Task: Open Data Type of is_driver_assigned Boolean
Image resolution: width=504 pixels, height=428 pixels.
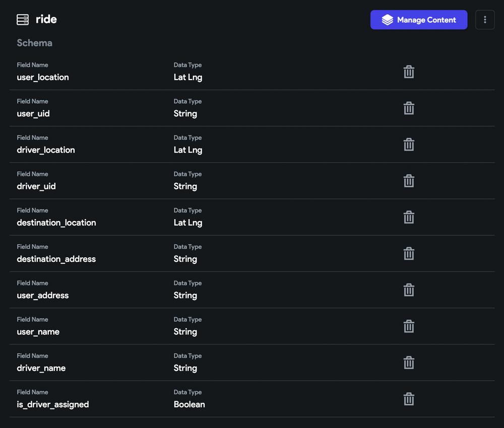Action: tap(189, 404)
